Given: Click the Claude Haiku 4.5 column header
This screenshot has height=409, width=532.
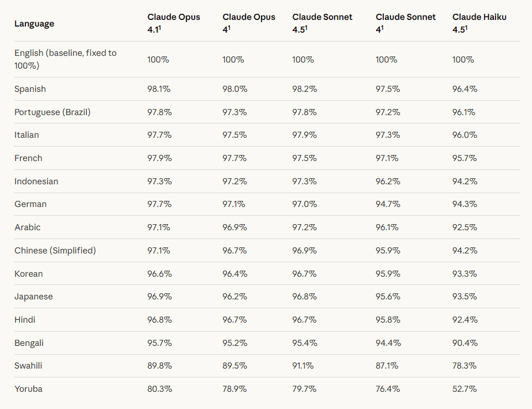Looking at the screenshot, I should coord(479,23).
